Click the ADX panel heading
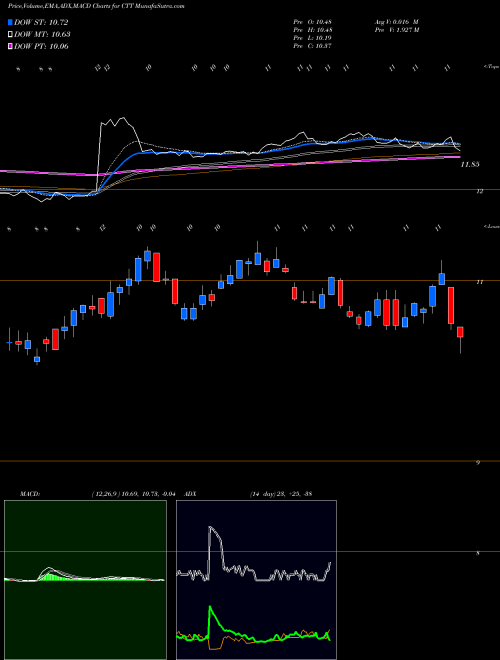 190,494
